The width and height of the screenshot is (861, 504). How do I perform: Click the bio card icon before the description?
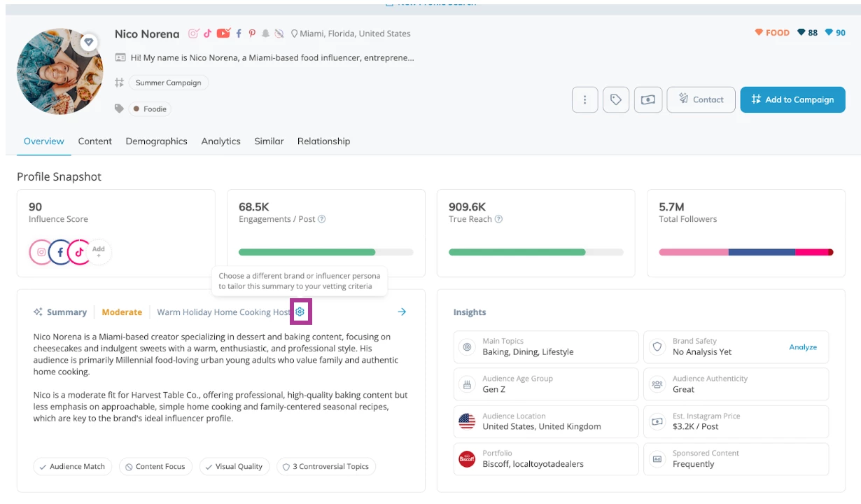pyautogui.click(x=120, y=57)
